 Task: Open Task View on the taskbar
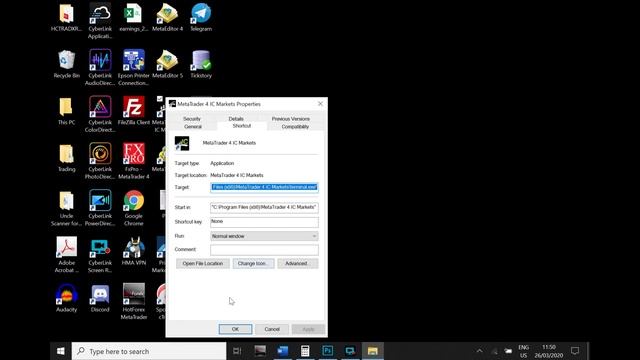pos(237,351)
